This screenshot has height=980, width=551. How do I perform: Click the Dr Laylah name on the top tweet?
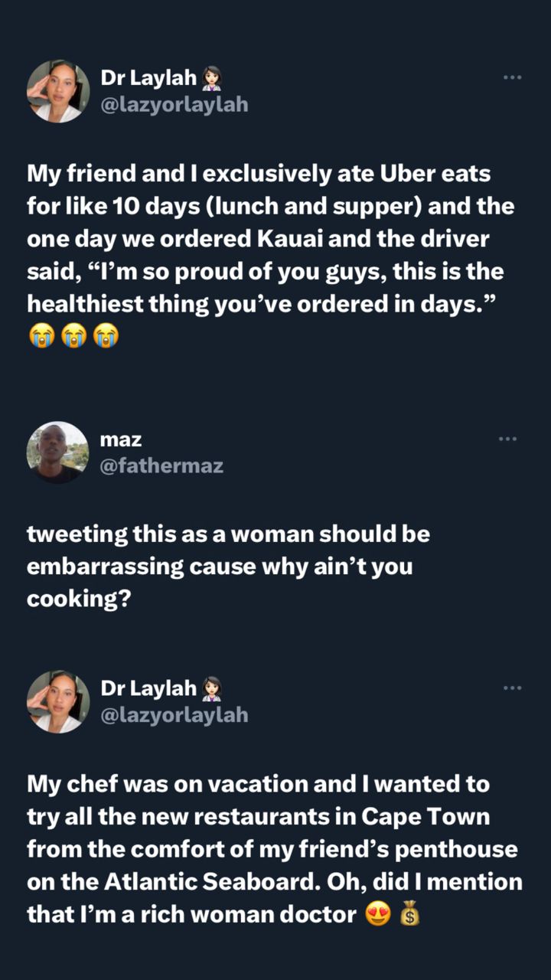coord(148,78)
